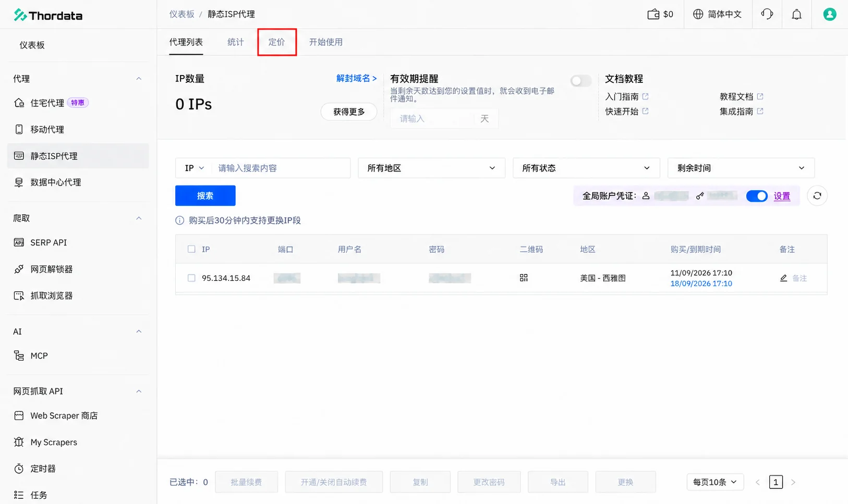Open the 所有地区 dropdown
This screenshot has height=504, width=848.
431,168
